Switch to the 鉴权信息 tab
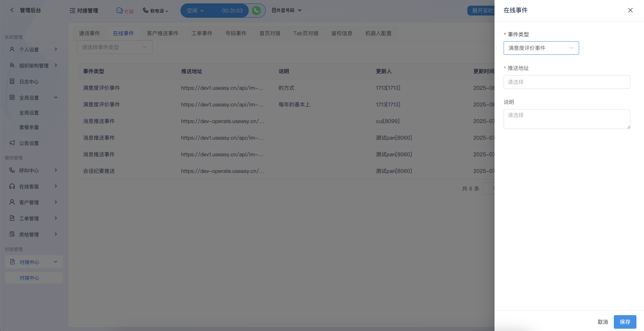Viewport: 644px width, 331px height. (x=342, y=33)
